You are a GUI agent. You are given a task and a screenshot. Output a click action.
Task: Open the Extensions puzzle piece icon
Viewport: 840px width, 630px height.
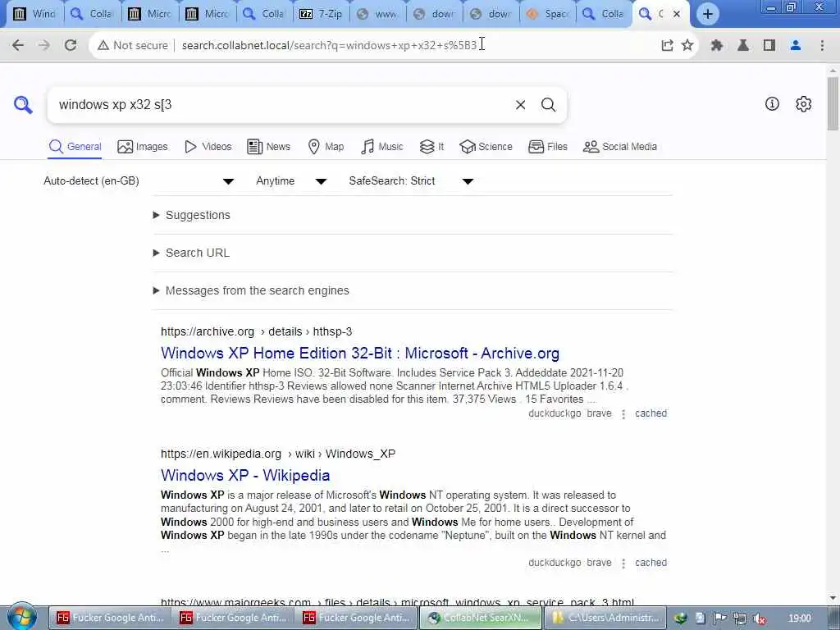click(717, 46)
